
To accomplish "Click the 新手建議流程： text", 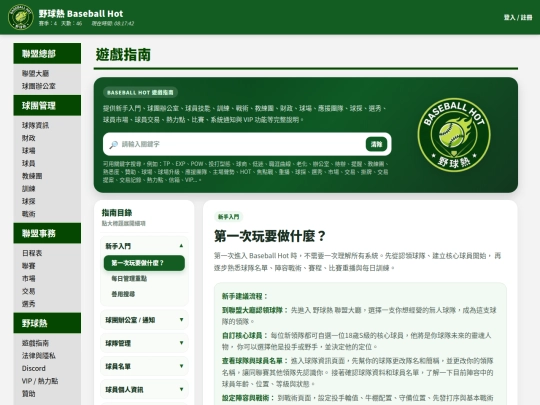I will (245, 296).
